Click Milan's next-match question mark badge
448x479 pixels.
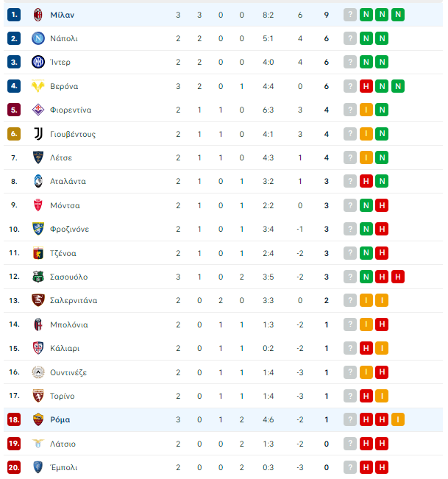[350, 15]
